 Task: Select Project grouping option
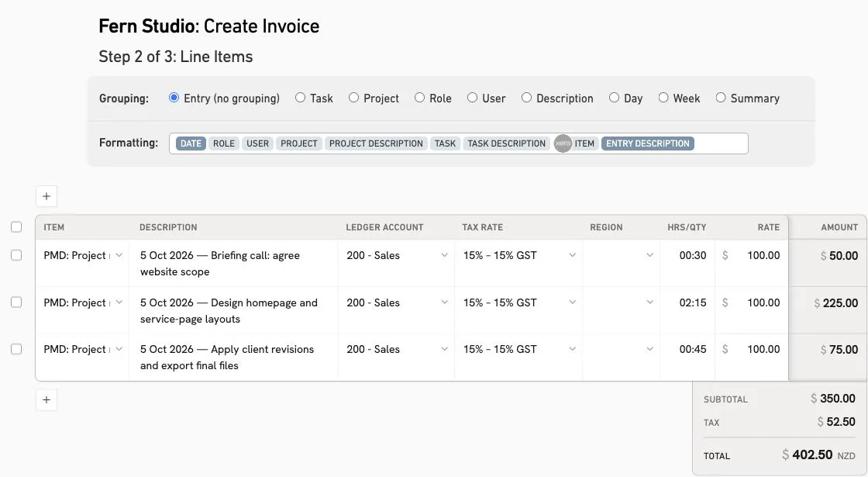pos(353,98)
